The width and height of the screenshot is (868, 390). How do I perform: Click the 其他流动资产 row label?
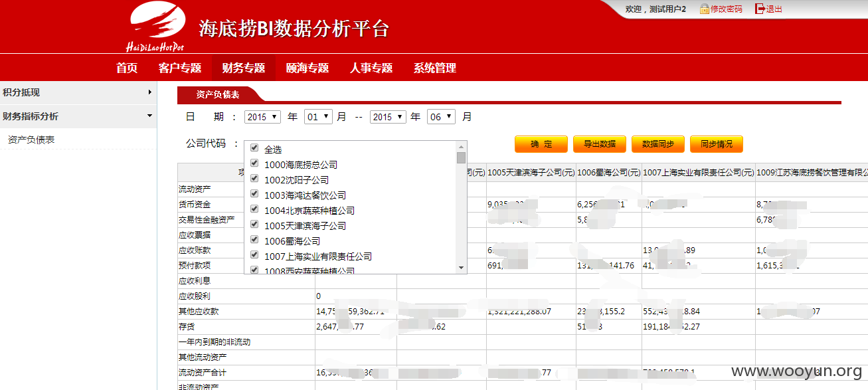pos(203,357)
